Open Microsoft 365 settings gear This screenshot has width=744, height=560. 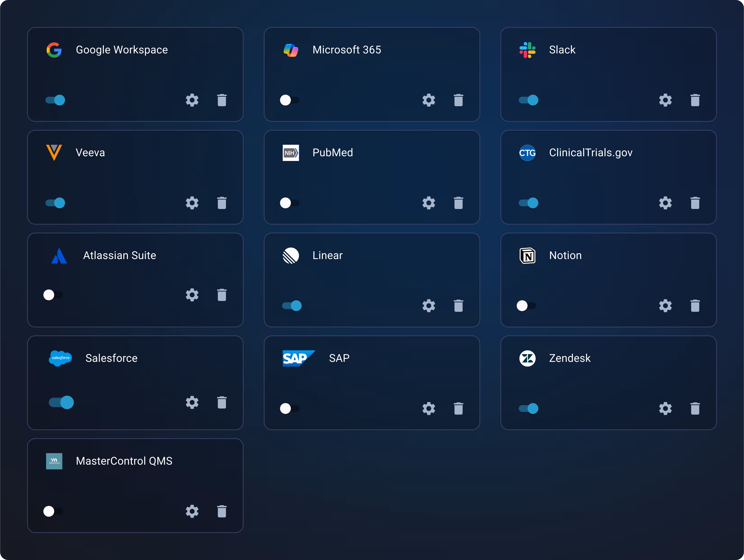tap(429, 100)
